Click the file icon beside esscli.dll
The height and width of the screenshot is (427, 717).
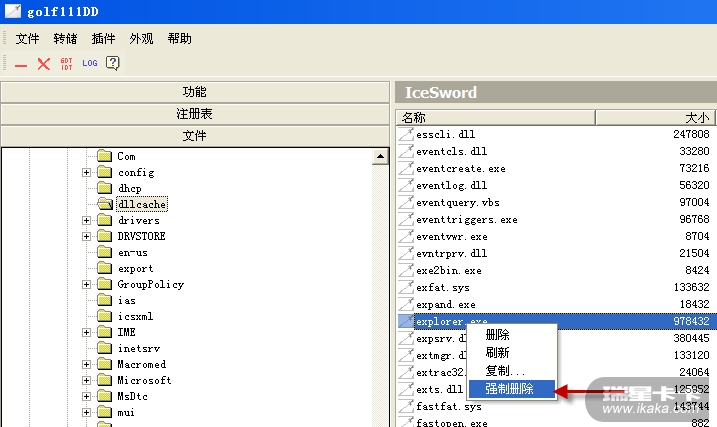pos(406,134)
